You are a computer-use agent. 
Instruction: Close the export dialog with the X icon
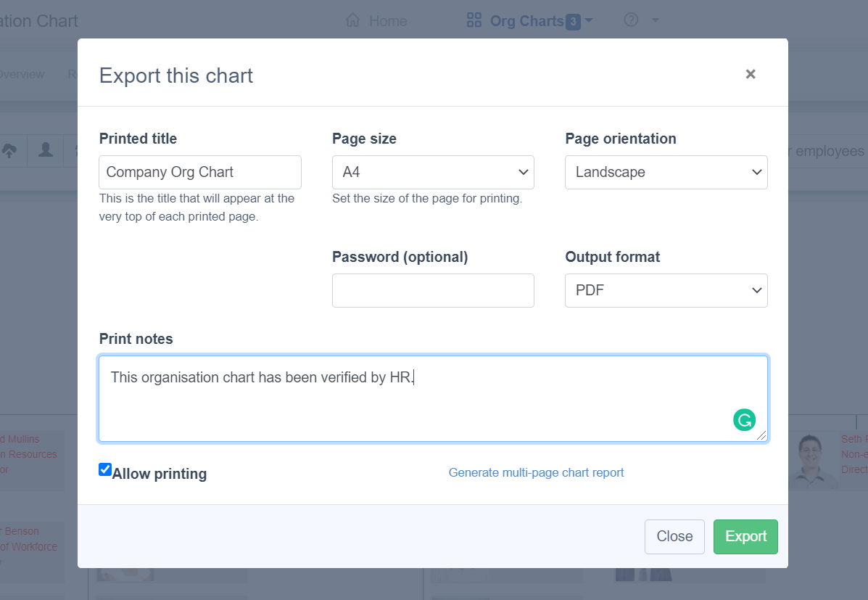pyautogui.click(x=751, y=74)
